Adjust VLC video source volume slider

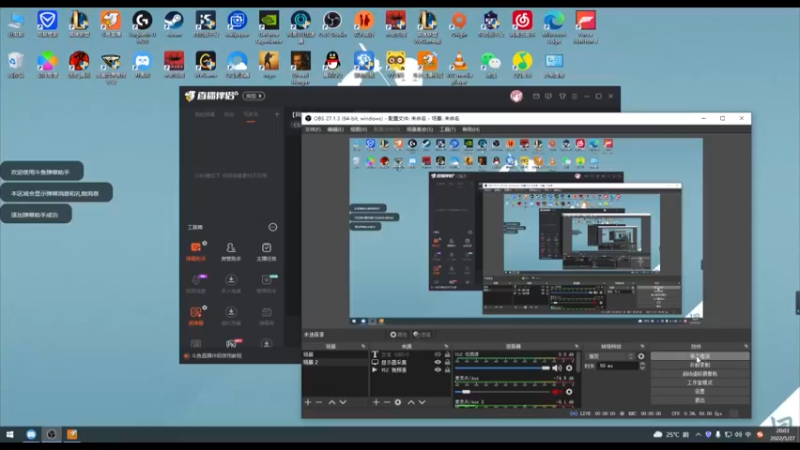(x=503, y=368)
